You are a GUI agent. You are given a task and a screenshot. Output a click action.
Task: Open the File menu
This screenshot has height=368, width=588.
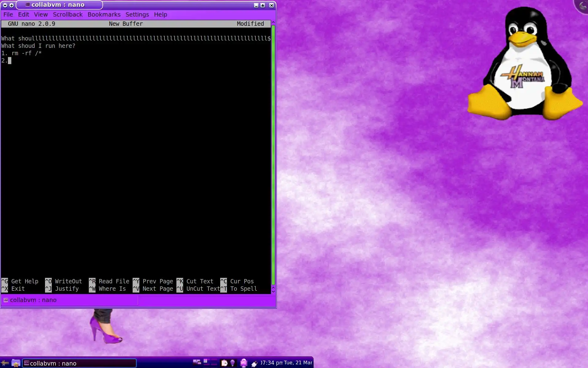click(x=8, y=14)
